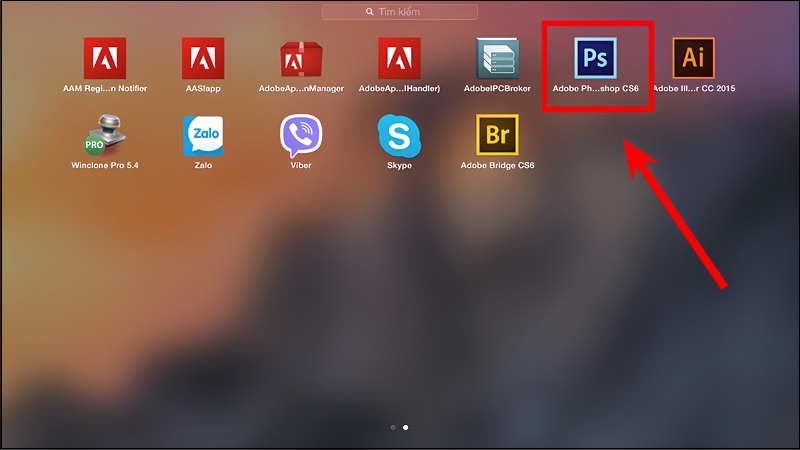Open Adobe Illustrator CC 2015

[x=693, y=58]
